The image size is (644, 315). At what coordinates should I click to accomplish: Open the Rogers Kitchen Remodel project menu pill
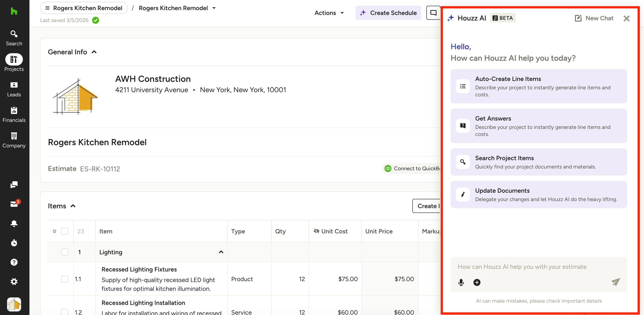(x=84, y=8)
